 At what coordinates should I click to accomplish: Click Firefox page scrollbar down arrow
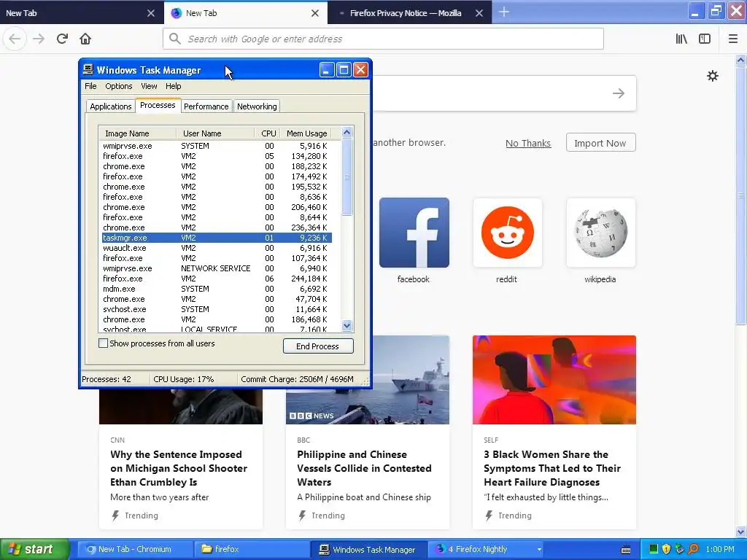(x=741, y=532)
